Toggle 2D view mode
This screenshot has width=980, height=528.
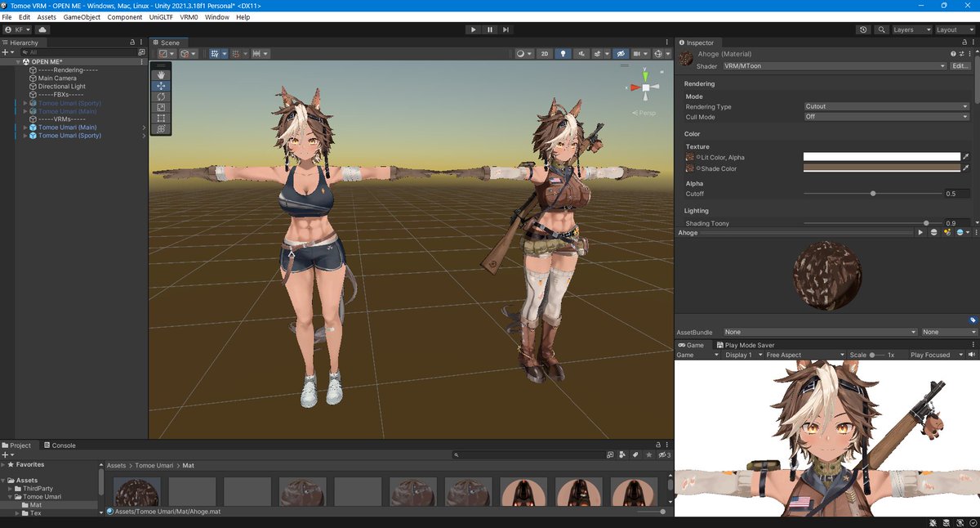545,54
